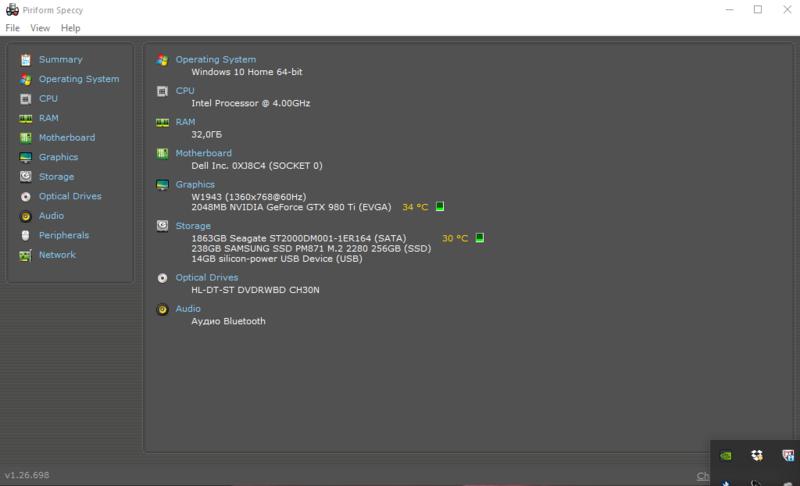This screenshot has width=800, height=486.
Task: Click the NVIDIA GeForce GTX 980 Ti line
Action: pos(291,207)
